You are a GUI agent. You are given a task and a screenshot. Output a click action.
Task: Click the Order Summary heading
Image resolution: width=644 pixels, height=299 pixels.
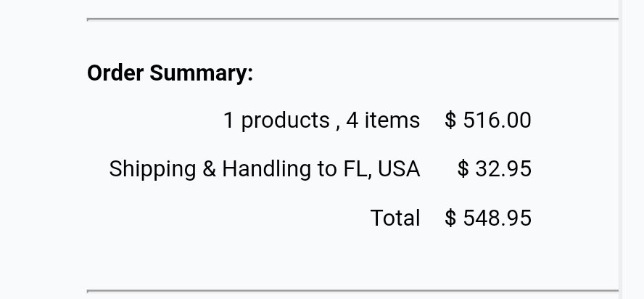(x=170, y=73)
